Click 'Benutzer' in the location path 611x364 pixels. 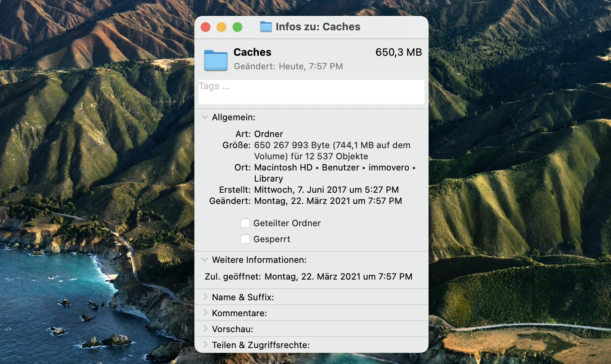[x=341, y=167]
